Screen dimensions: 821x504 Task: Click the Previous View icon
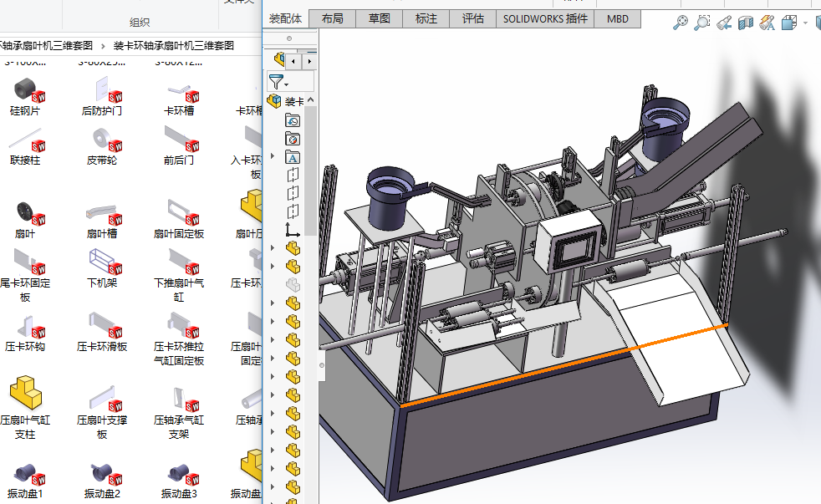(x=724, y=23)
